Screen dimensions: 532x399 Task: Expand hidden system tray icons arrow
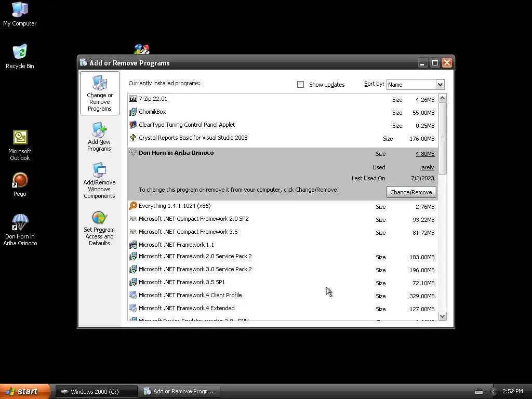point(493,392)
